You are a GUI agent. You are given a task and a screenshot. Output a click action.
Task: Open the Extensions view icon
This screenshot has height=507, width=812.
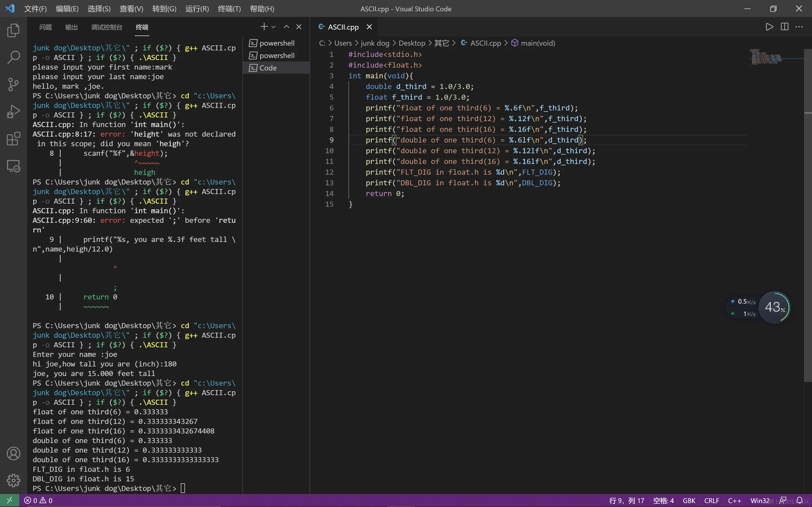[x=14, y=139]
